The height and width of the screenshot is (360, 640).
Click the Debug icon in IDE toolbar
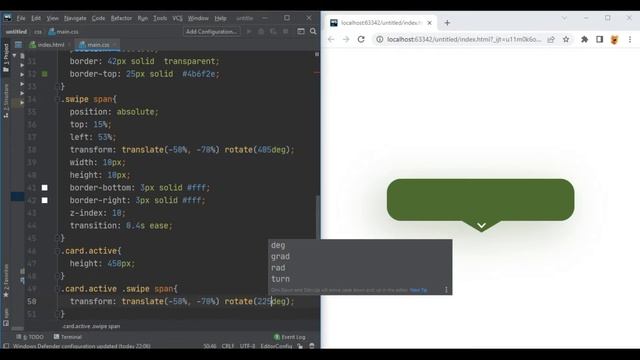[261, 31]
